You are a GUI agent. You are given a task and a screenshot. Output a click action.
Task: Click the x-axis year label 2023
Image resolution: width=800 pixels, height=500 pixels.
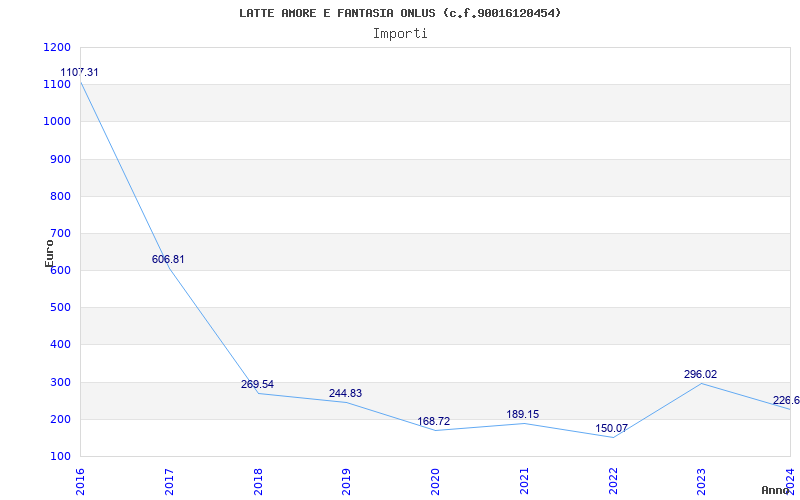pyautogui.click(x=702, y=482)
